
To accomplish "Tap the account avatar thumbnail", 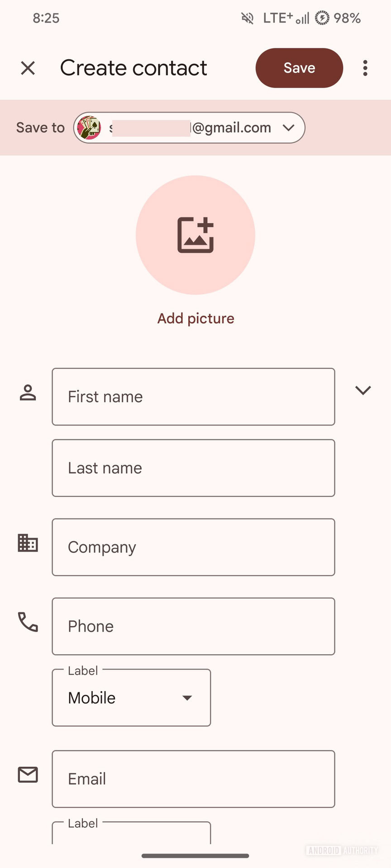I will [89, 127].
